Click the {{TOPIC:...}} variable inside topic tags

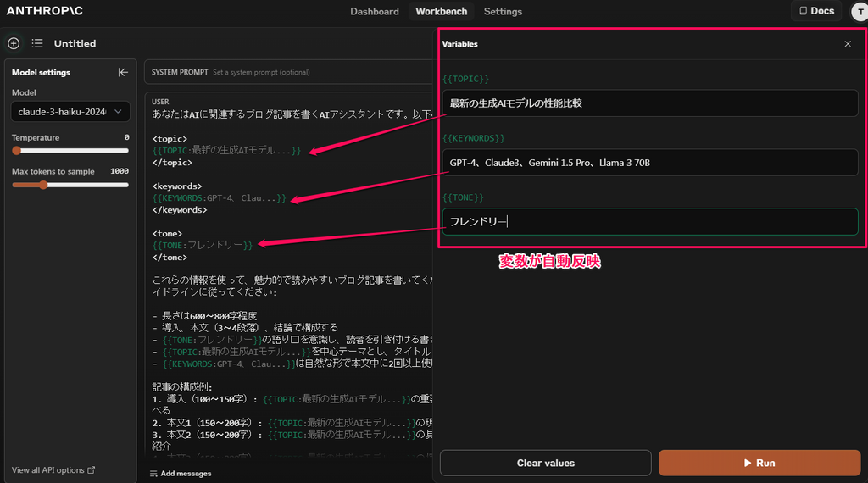point(226,151)
